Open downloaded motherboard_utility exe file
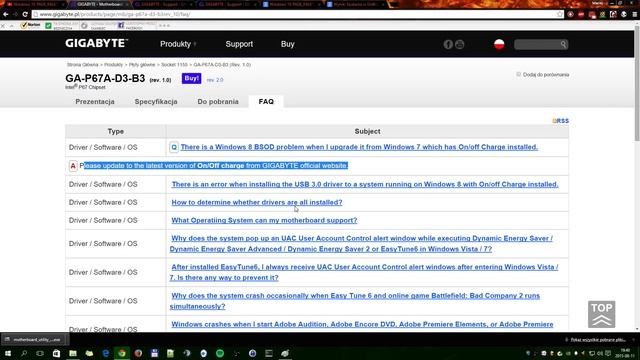 [34, 340]
